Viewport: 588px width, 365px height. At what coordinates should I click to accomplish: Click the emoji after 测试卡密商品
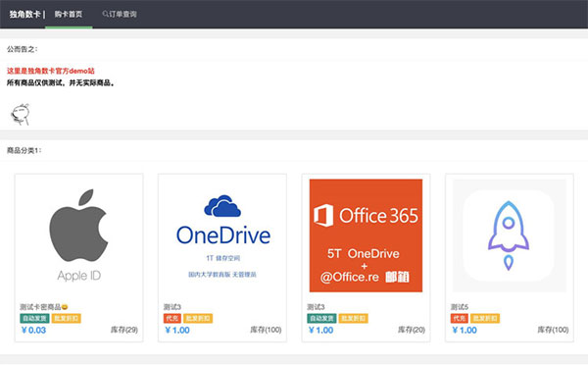click(x=65, y=307)
